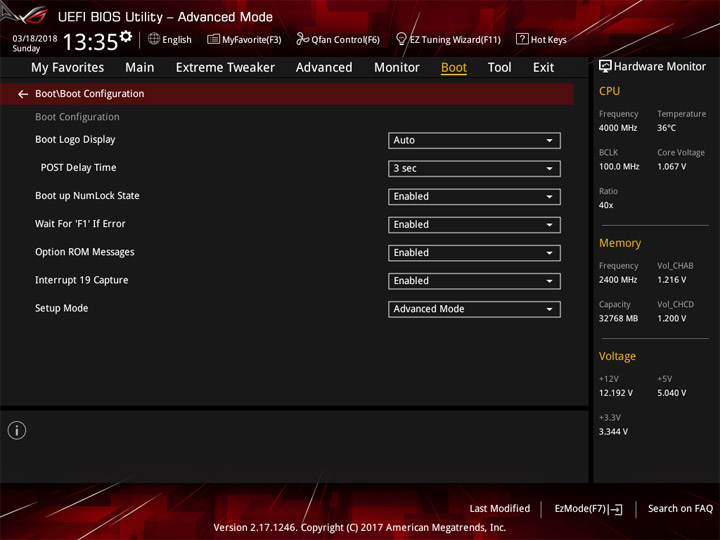Select the Boot Logo Display label
Viewport: 720px width, 540px height.
(75, 140)
